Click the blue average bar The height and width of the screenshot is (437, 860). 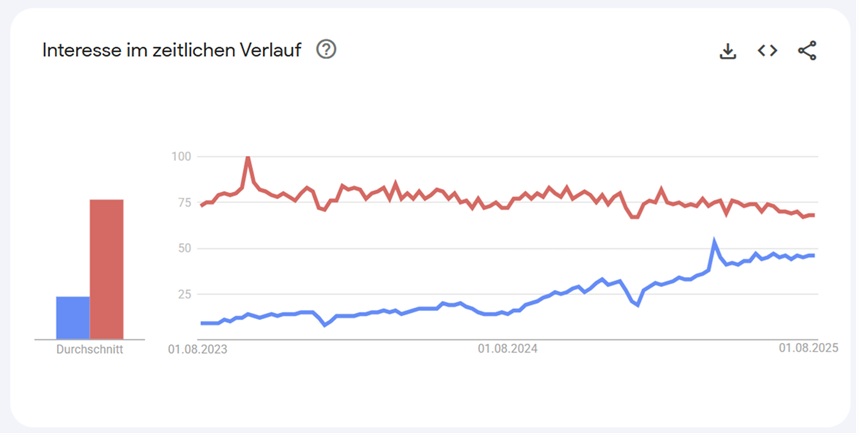[x=73, y=318]
